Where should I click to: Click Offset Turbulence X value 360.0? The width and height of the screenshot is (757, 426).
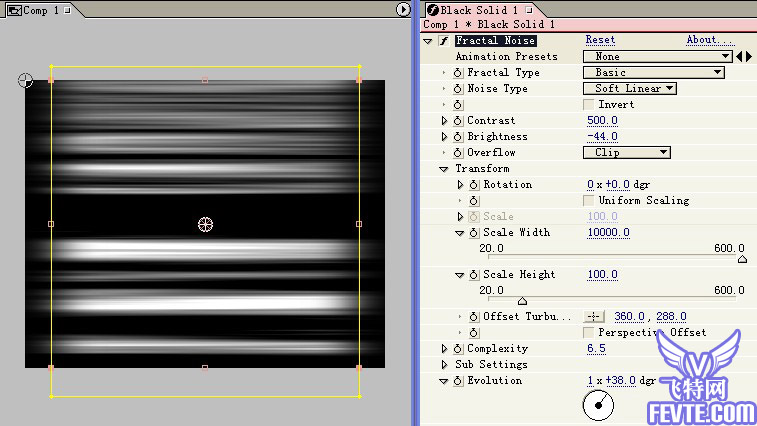pyautogui.click(x=629, y=316)
